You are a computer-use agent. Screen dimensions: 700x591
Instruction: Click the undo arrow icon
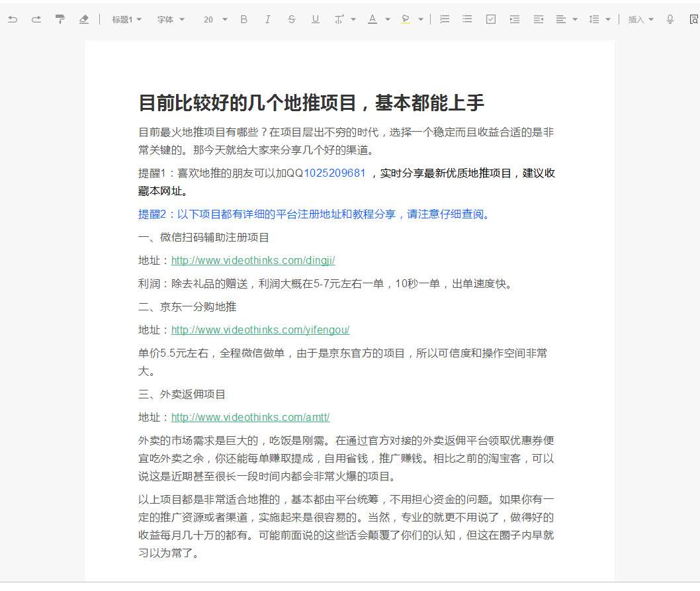[13, 19]
